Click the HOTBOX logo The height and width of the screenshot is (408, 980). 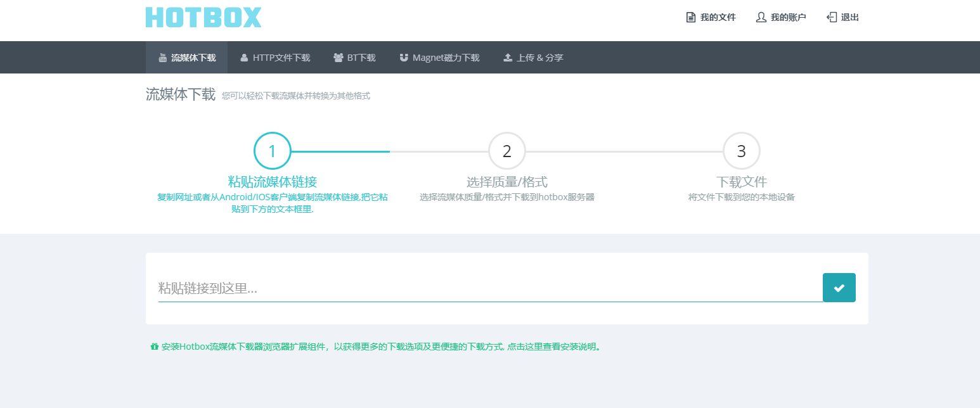click(203, 17)
